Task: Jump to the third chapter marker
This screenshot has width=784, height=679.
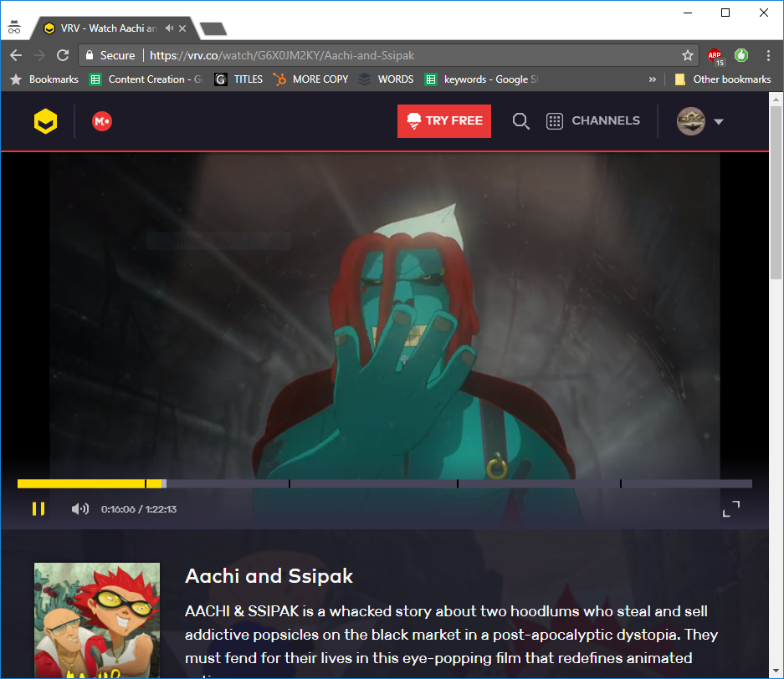Action: point(458,483)
